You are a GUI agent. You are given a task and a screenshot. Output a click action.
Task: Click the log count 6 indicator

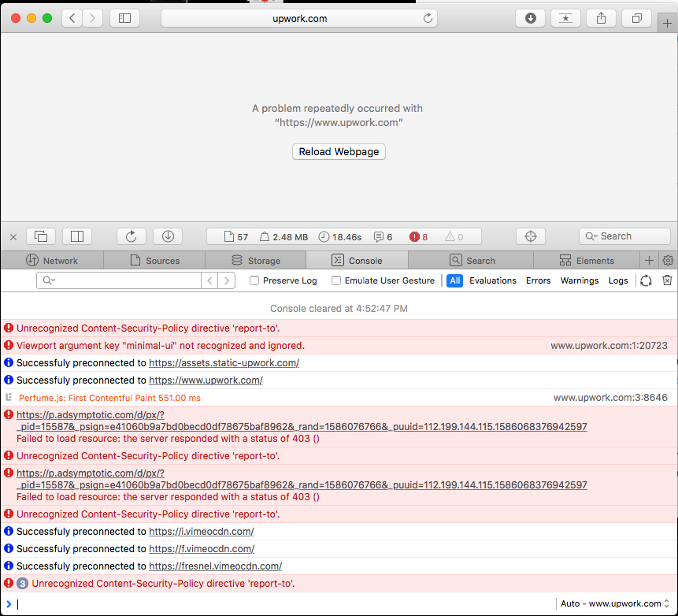pos(383,236)
